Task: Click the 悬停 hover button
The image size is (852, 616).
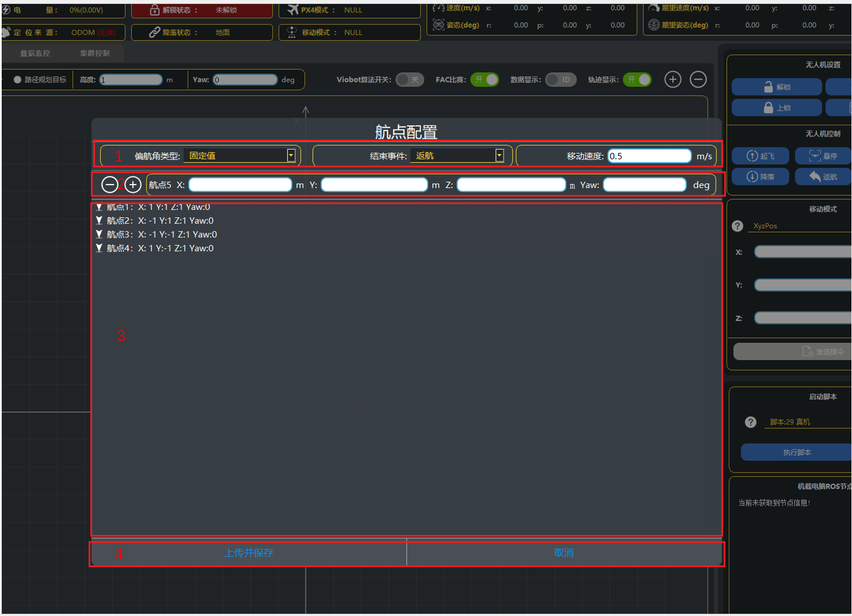Action: tap(823, 156)
